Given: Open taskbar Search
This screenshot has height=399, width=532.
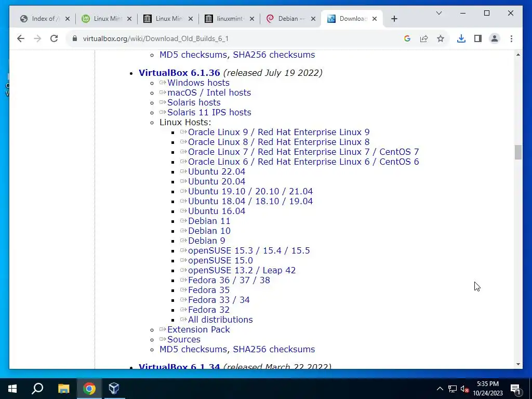Looking at the screenshot, I should coord(37,389).
